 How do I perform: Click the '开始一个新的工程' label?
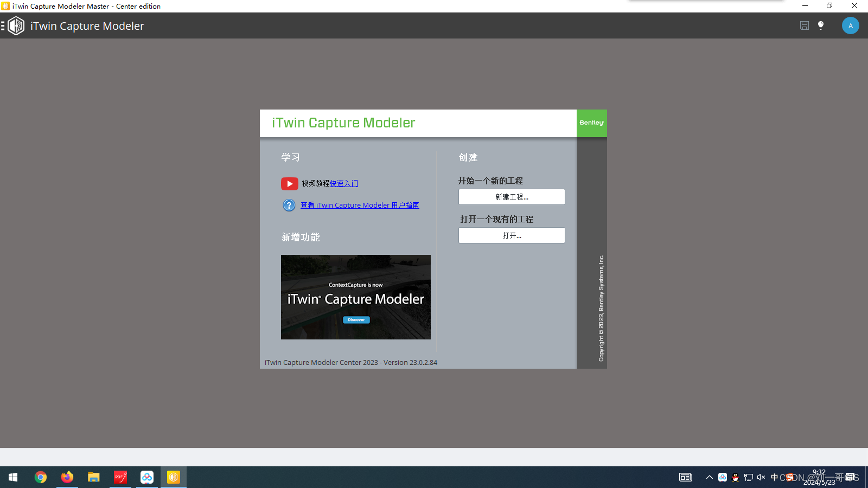[490, 181]
